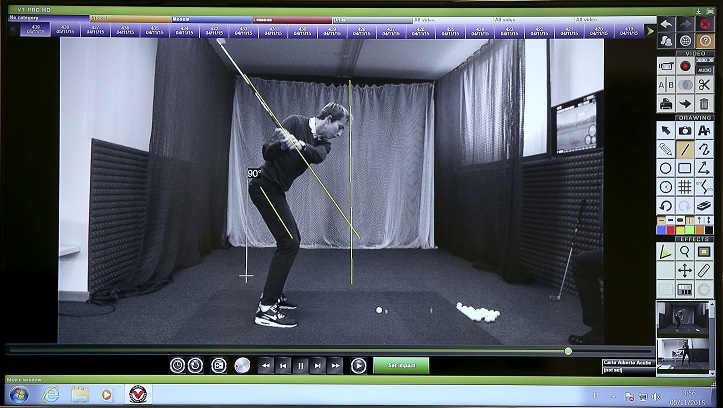723x408 pixels.
Task: Click the green 'Set impact' button
Action: pos(401,366)
